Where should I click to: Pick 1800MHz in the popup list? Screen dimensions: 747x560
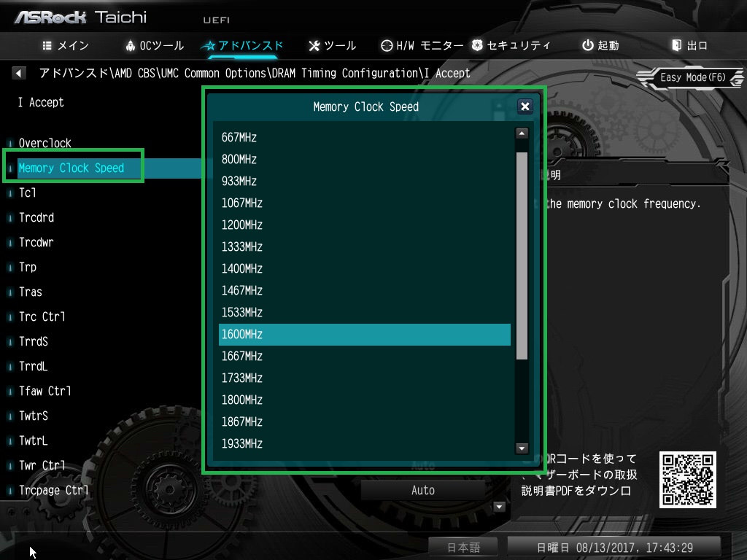click(x=365, y=400)
